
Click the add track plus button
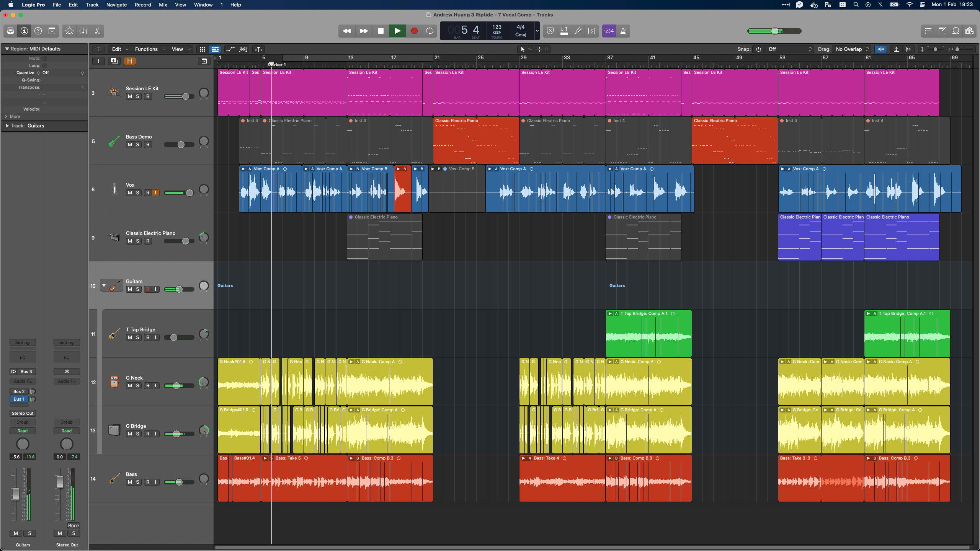(98, 61)
